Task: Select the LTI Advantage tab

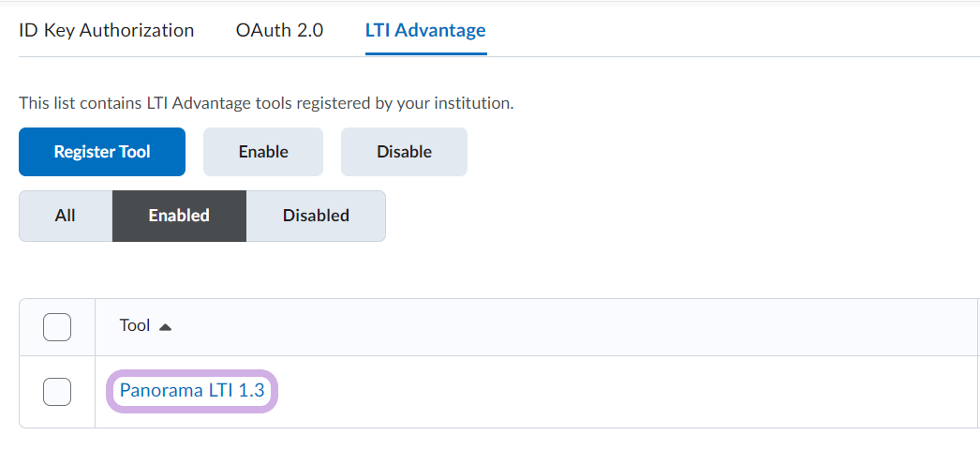Action: [425, 30]
